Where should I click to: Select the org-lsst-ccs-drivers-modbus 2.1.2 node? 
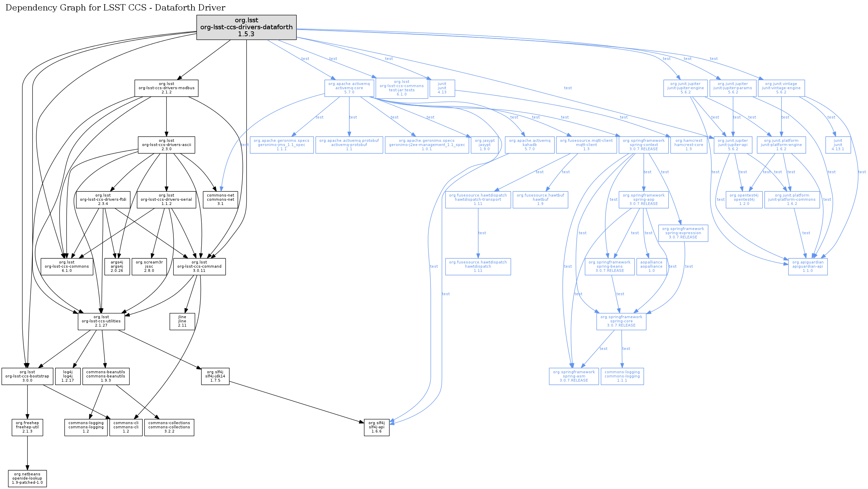coord(166,88)
